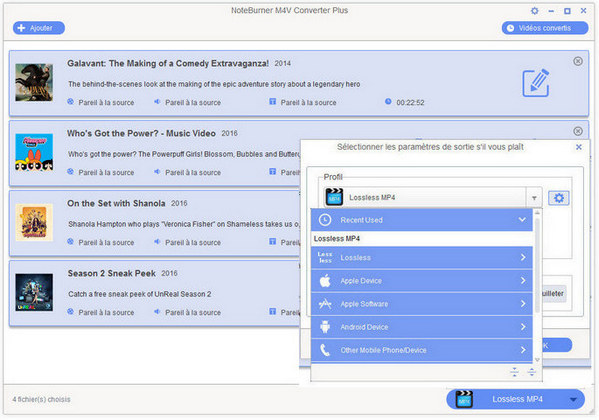599x420 pixels.
Task: Click the video track icon for Who's Got the Power
Action: click(x=70, y=172)
